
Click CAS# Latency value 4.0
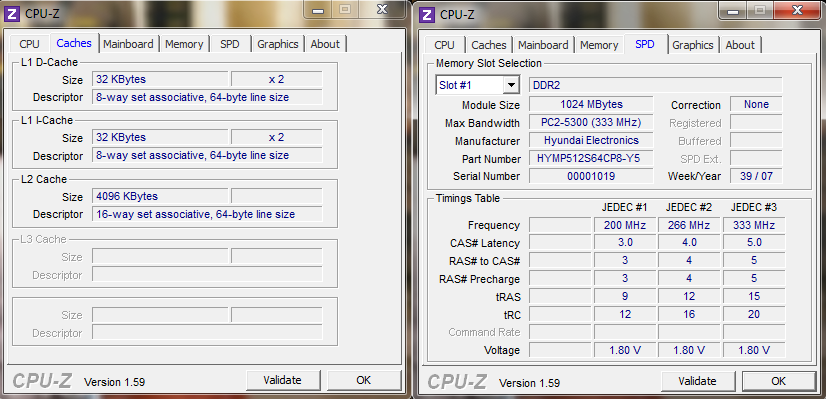point(690,242)
